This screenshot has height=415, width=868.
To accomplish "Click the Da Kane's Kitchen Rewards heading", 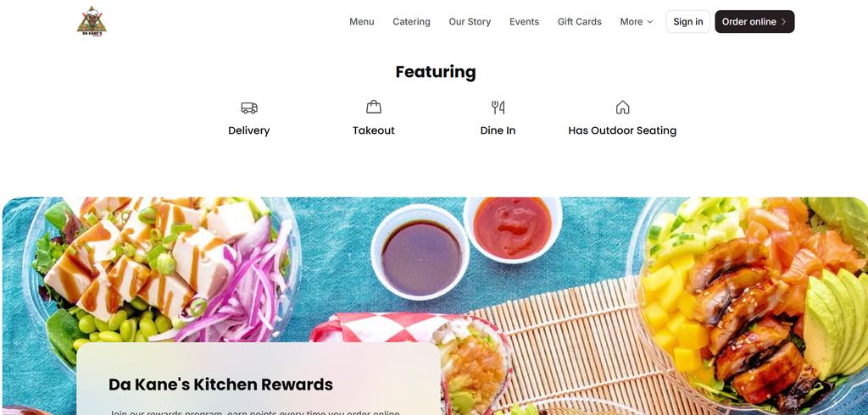I will coord(221,385).
